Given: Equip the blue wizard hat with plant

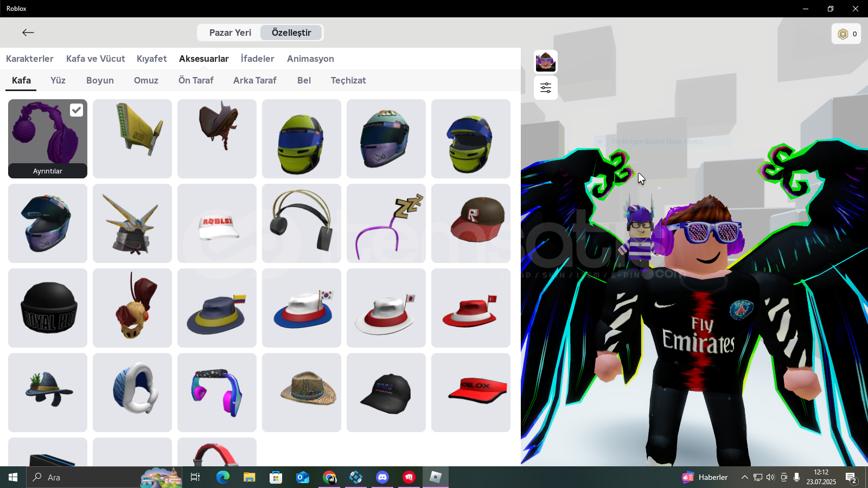Looking at the screenshot, I should coord(48,393).
